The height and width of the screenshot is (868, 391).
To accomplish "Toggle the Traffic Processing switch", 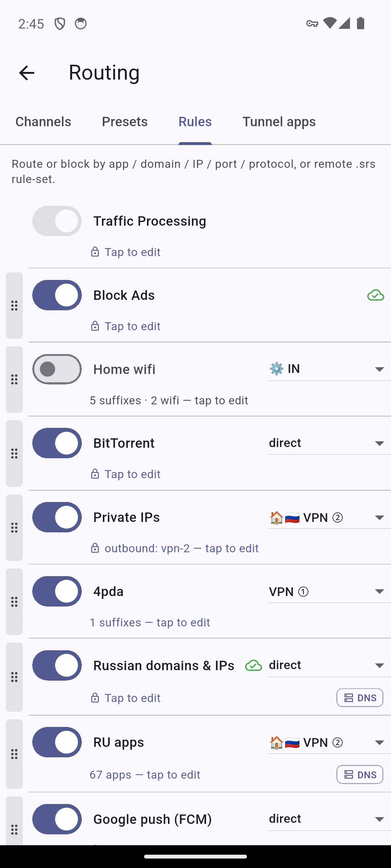I will [57, 221].
